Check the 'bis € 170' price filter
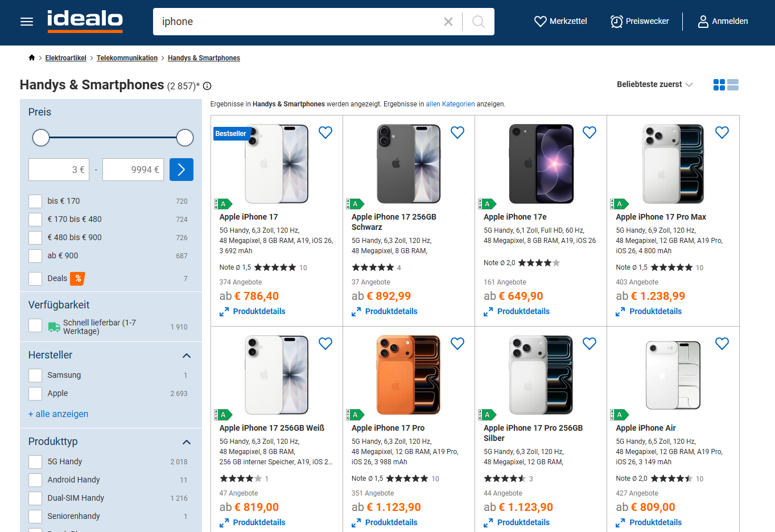 35,201
